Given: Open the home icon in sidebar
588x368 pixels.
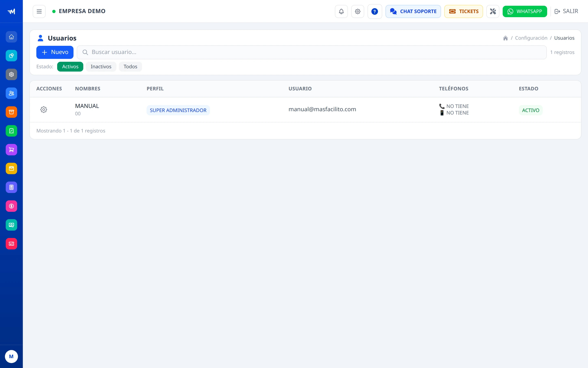Looking at the screenshot, I should pos(11,37).
